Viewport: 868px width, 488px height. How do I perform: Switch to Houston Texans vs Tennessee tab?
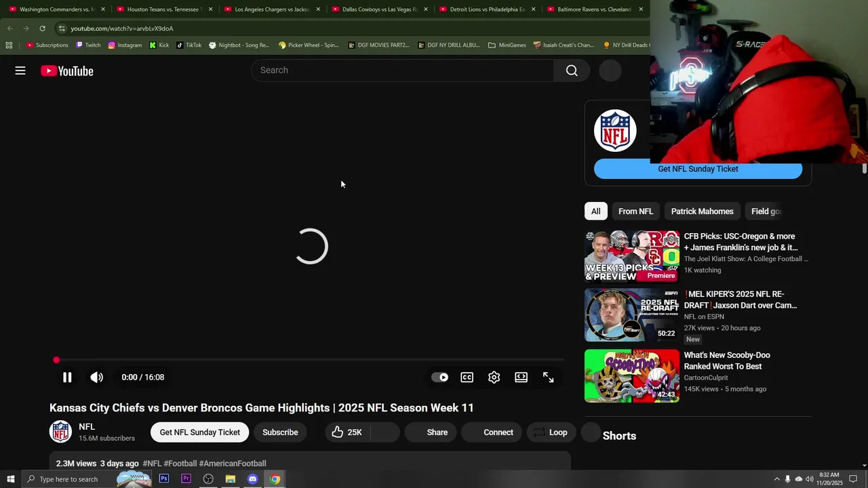[164, 9]
